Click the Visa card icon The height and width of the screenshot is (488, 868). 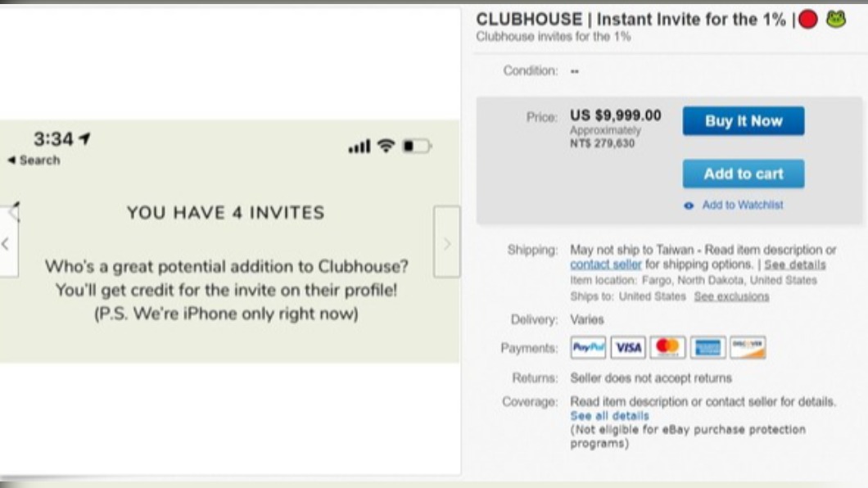[628, 348]
